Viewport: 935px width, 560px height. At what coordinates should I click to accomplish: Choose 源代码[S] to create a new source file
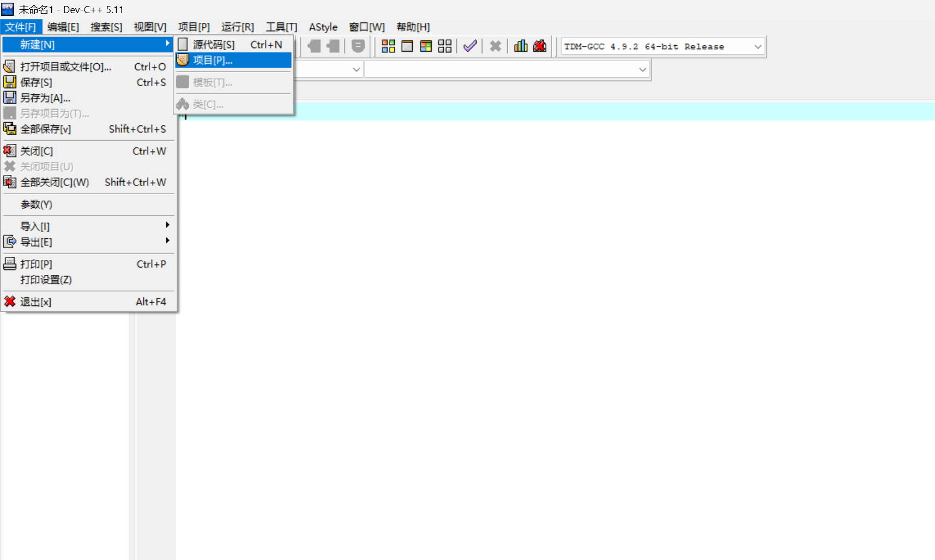[233, 45]
